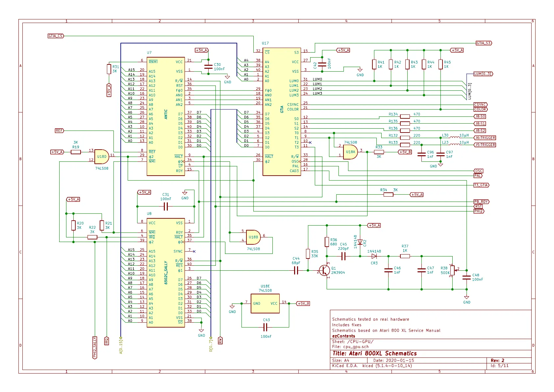This screenshot has width=554, height=392.
Task: Click the ANTIC chip name text
Action: point(166,114)
